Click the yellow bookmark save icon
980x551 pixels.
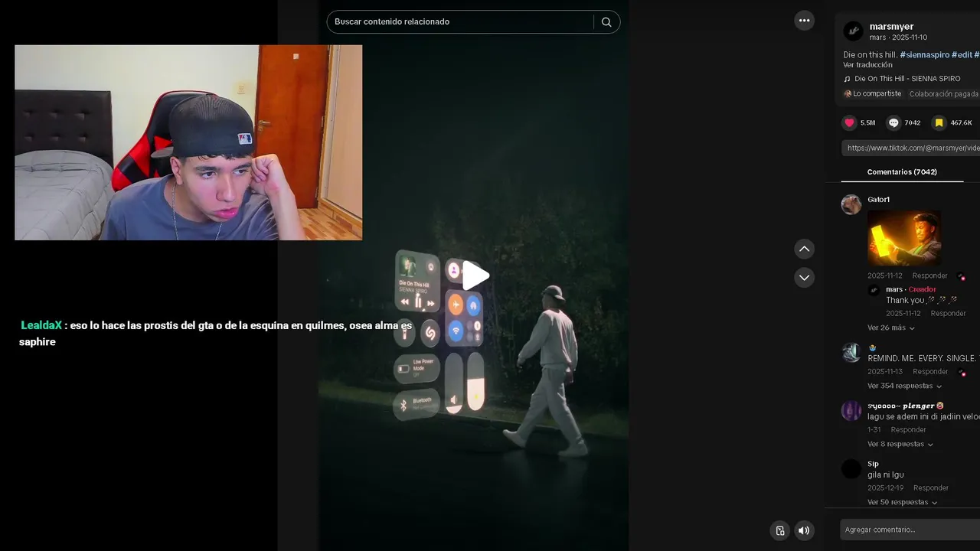[x=939, y=122]
